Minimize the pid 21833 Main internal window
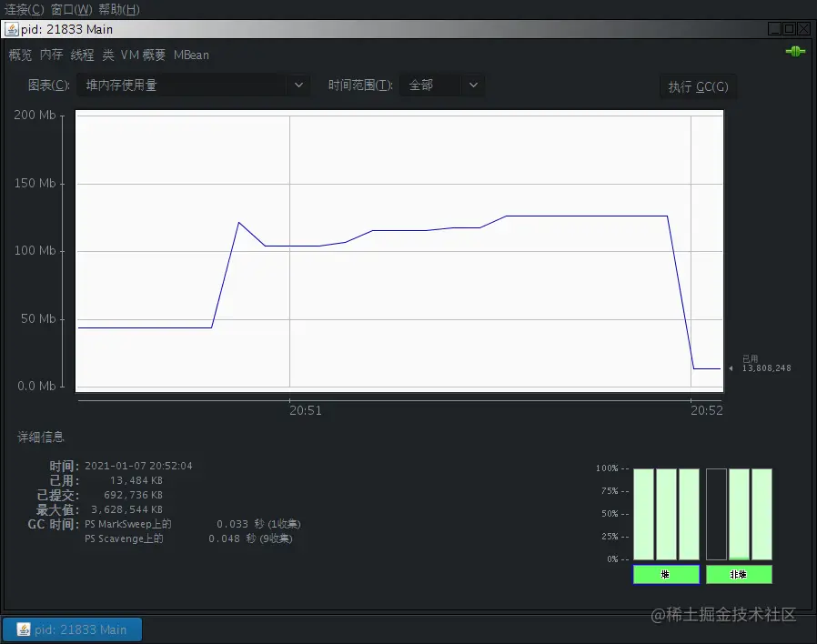 pyautogui.click(x=774, y=29)
